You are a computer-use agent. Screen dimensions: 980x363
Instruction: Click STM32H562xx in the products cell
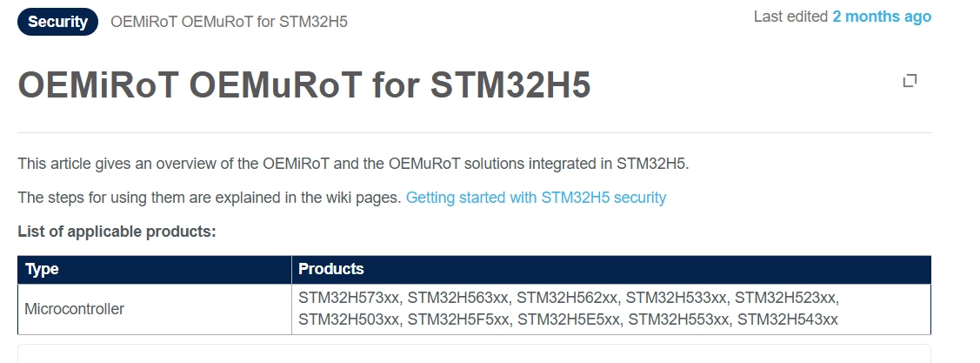[x=567, y=298]
